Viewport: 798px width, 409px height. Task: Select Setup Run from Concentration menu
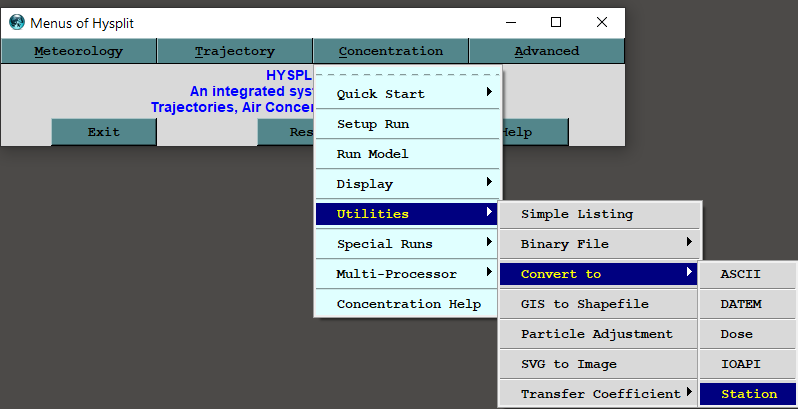[x=407, y=124]
